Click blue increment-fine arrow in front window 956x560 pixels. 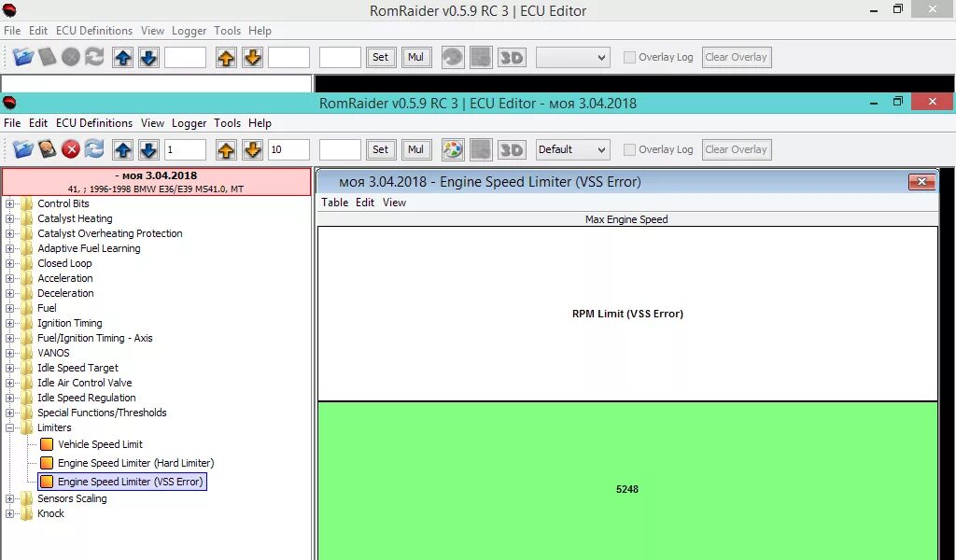pyautogui.click(x=123, y=150)
